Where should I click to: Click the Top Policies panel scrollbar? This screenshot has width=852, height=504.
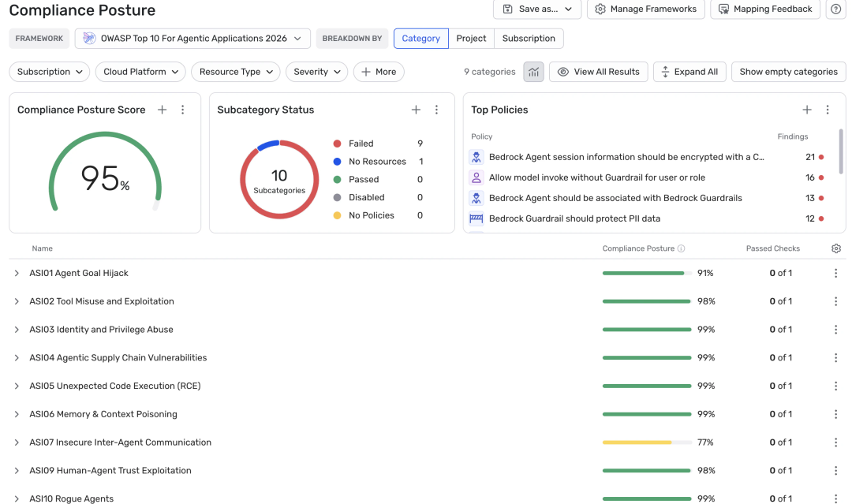pyautogui.click(x=840, y=150)
